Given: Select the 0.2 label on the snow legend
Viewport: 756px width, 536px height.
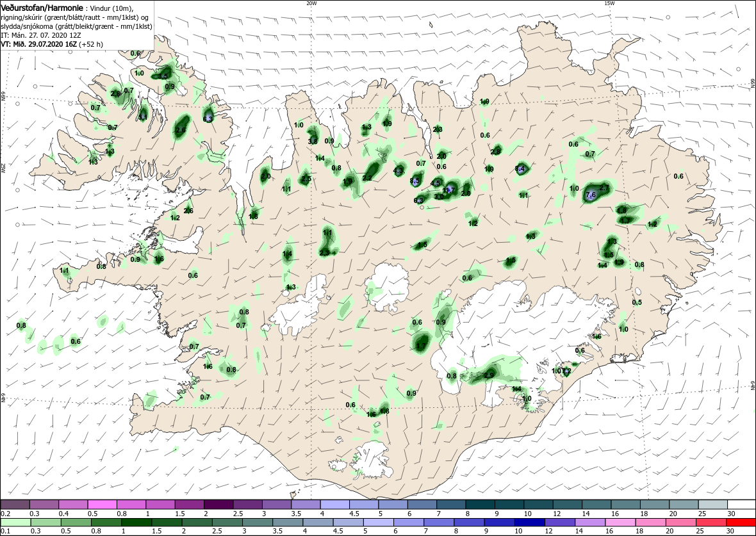Looking at the screenshot, I should pyautogui.click(x=6, y=514).
